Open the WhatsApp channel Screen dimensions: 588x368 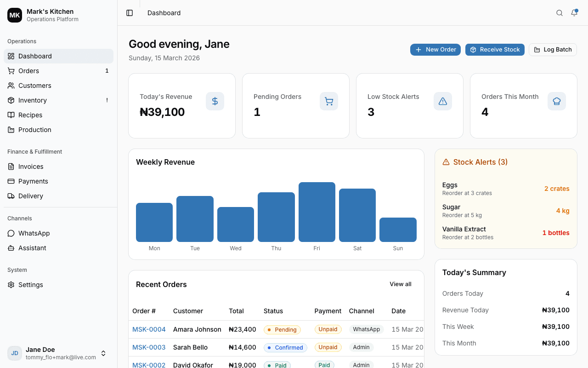point(34,233)
